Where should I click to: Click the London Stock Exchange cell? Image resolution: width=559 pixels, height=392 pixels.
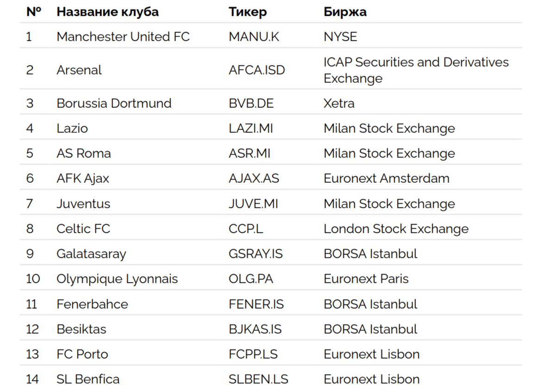(396, 229)
